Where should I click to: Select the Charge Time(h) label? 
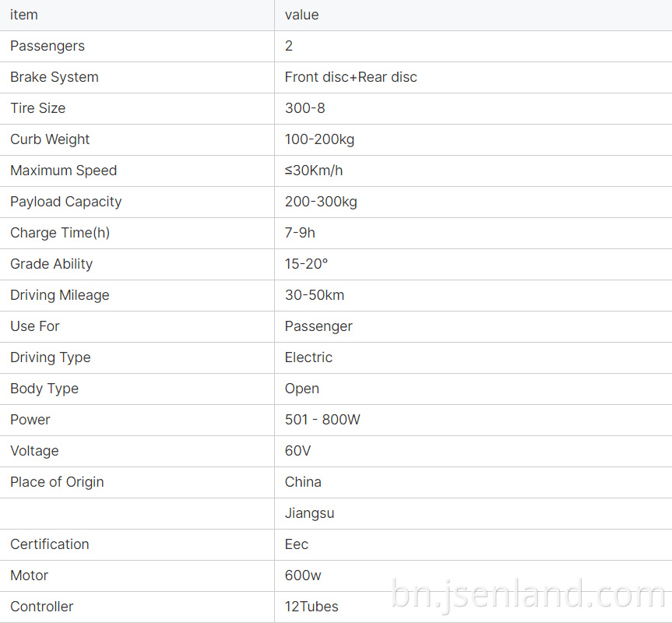[x=60, y=233]
